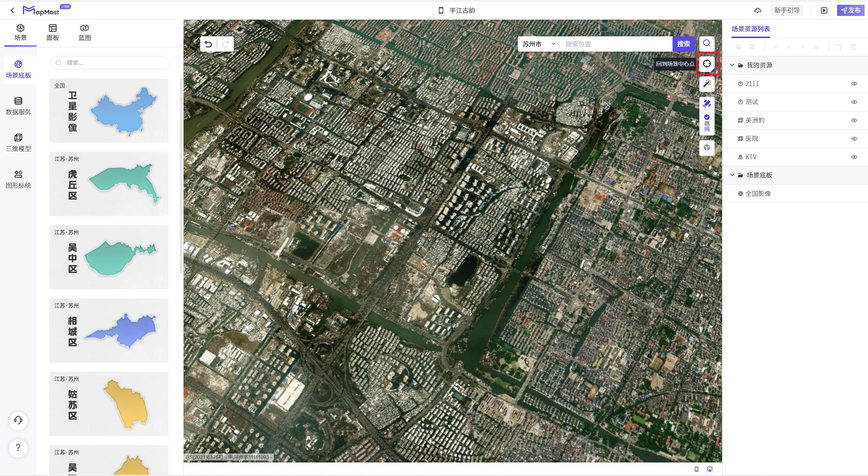The width and height of the screenshot is (868, 476).
Task: Copy the selected resource
Action: point(839,47)
